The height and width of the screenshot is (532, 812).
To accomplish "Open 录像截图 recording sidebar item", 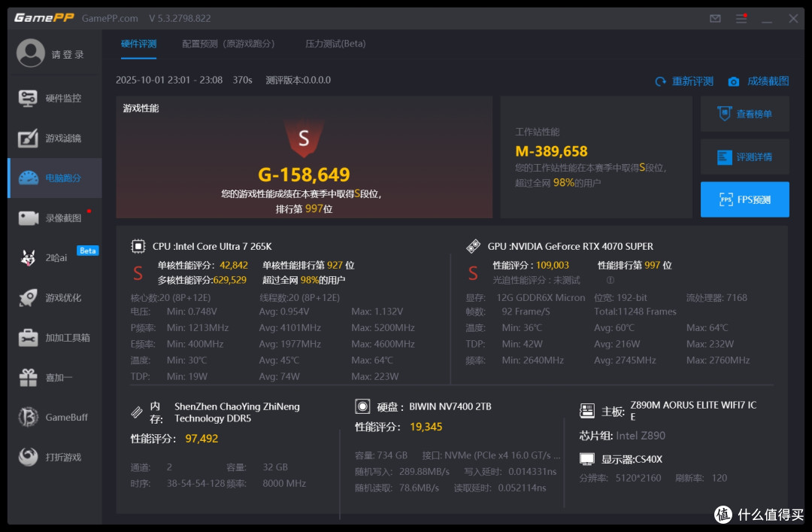I will point(55,217).
